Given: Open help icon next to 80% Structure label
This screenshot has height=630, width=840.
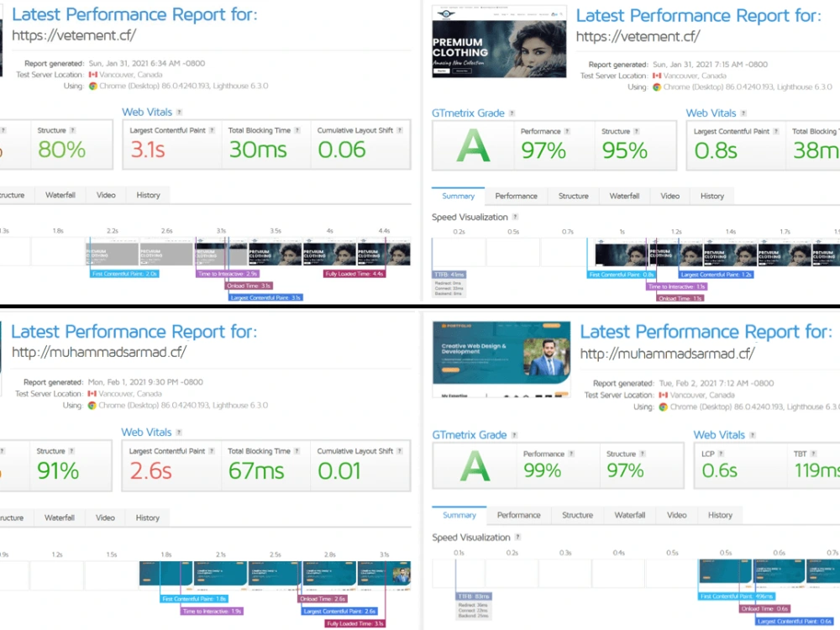Looking at the screenshot, I should (x=73, y=130).
